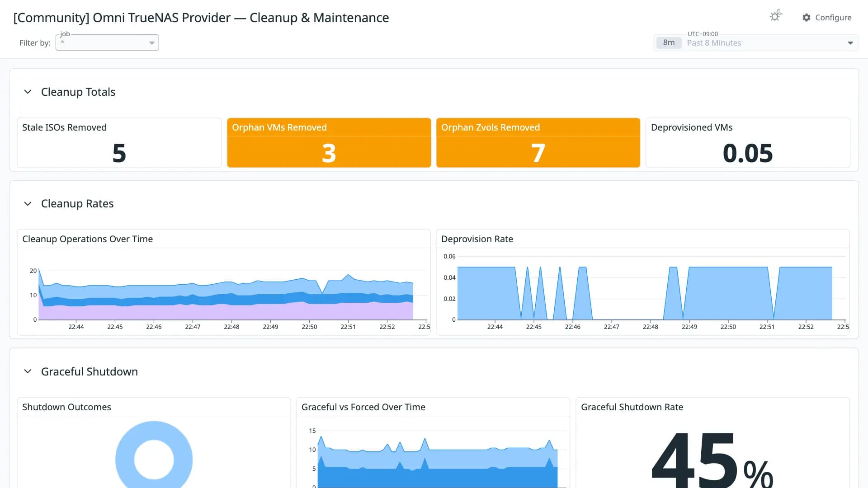
Task: Click the Orphan VMs Removed stat panel
Action: pyautogui.click(x=329, y=143)
